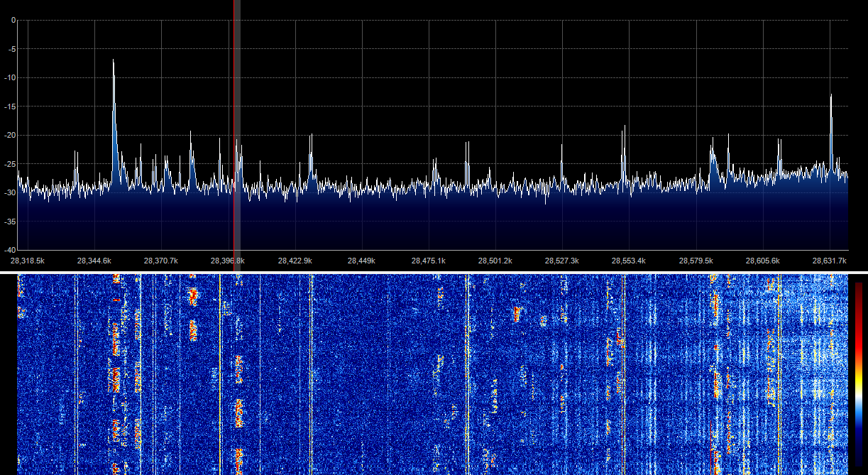Screen dimensions: 868x475
Task: Click the 28,318.5k frequency axis label
Action: pyautogui.click(x=27, y=261)
